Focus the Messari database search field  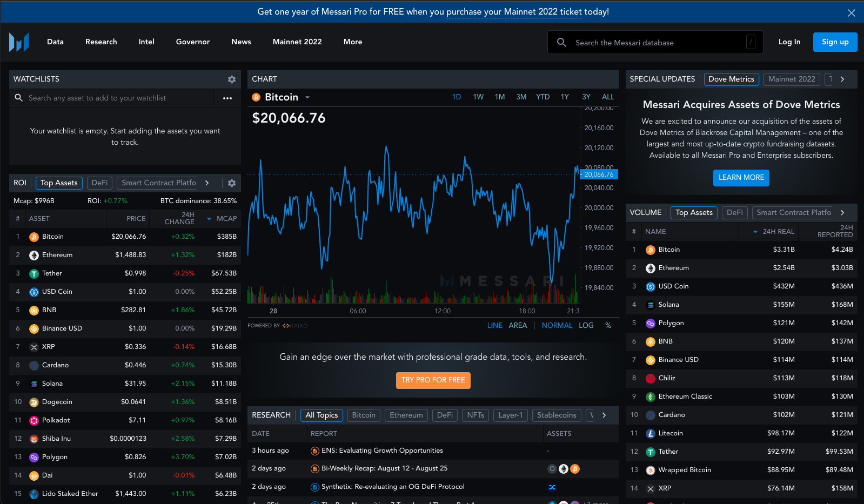655,42
